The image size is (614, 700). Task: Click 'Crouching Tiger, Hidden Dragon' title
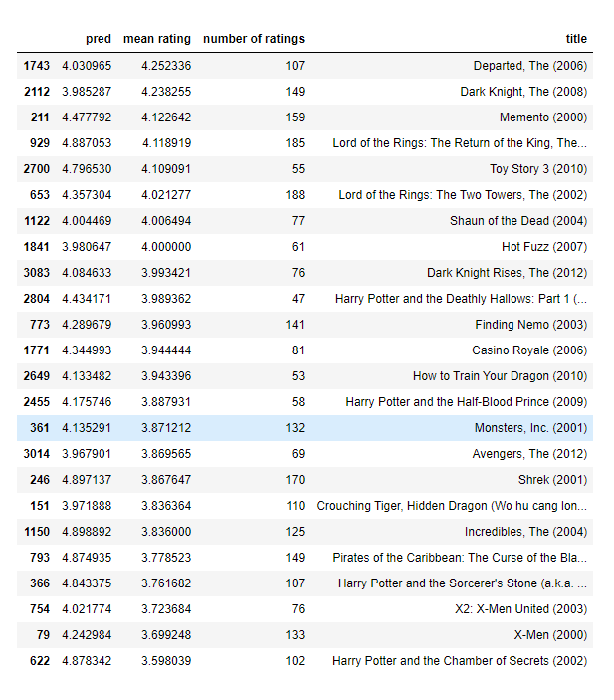452,506
